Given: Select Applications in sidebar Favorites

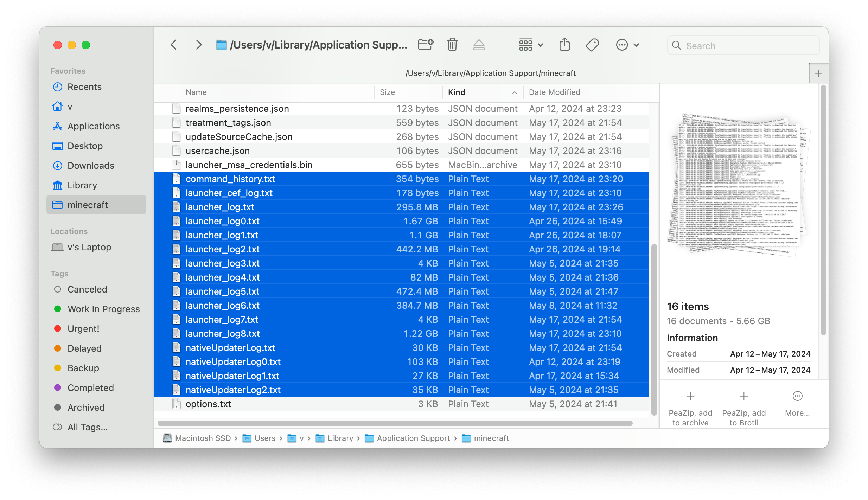Looking at the screenshot, I should pyautogui.click(x=93, y=126).
